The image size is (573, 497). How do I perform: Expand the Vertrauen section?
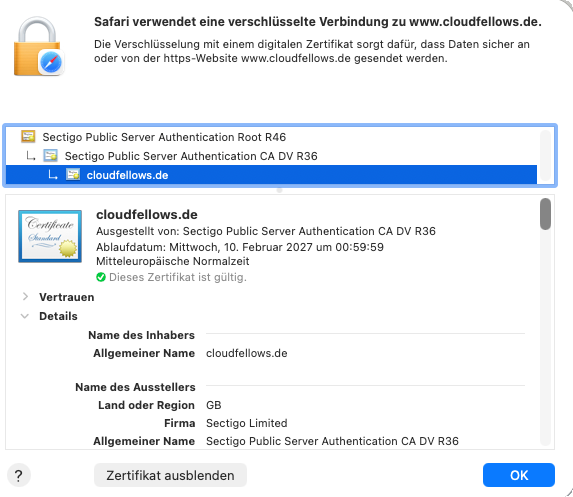coord(25,296)
